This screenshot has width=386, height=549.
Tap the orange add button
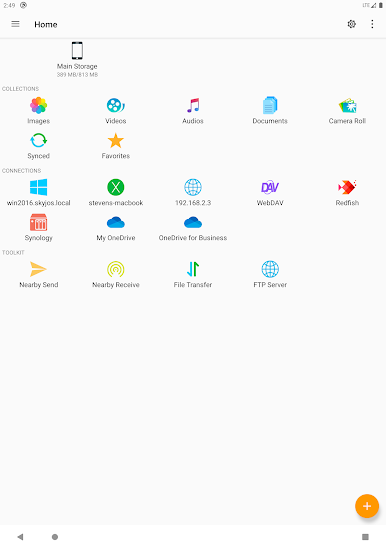pyautogui.click(x=367, y=506)
